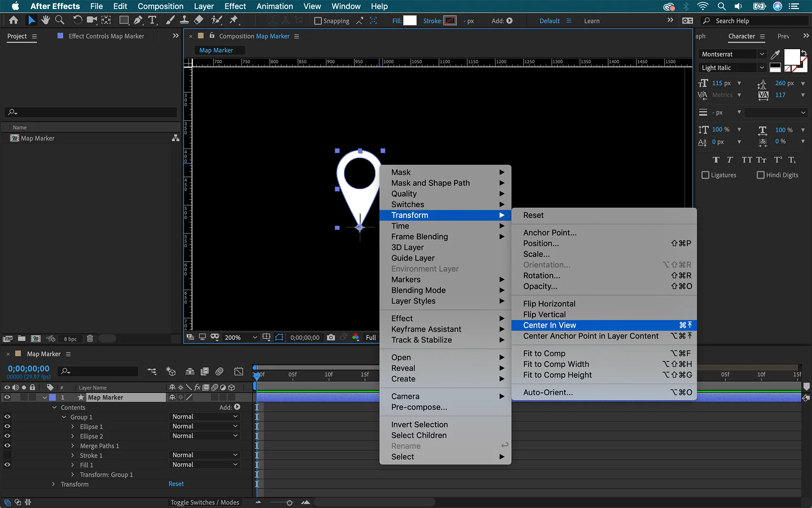Select the Brush tool
The height and width of the screenshot is (508, 812).
point(170,20)
